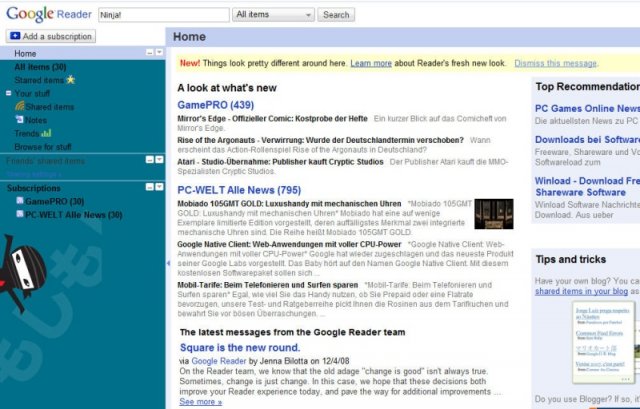The width and height of the screenshot is (640, 409).
Task: Click the Notes icon in the sidebar
Action: point(20,120)
